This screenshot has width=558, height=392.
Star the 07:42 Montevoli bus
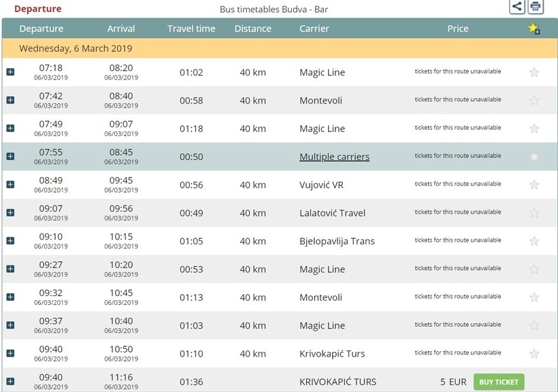pos(534,100)
